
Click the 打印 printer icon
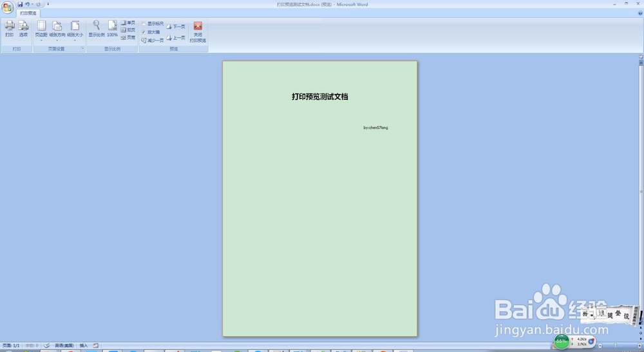pos(10,29)
